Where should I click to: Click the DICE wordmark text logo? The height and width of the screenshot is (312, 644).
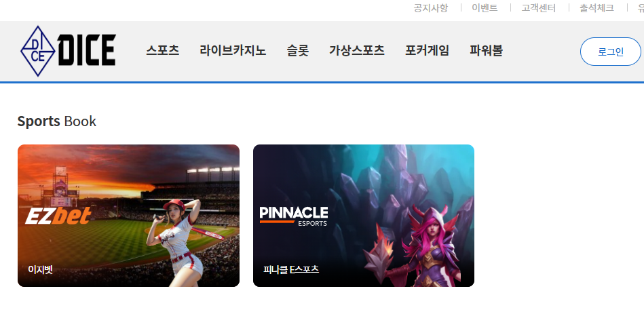(87, 50)
